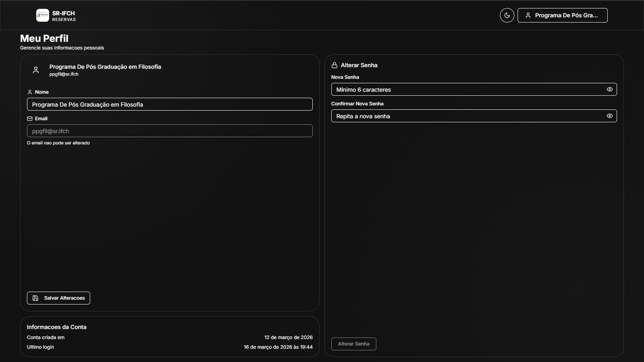Screen dimensions: 644x362
Task: Click the profile avatar icon on the card
Action: [x=36, y=70]
